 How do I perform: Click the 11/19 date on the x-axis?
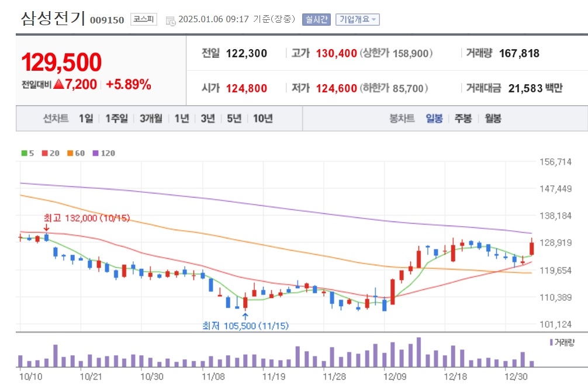coord(274,377)
